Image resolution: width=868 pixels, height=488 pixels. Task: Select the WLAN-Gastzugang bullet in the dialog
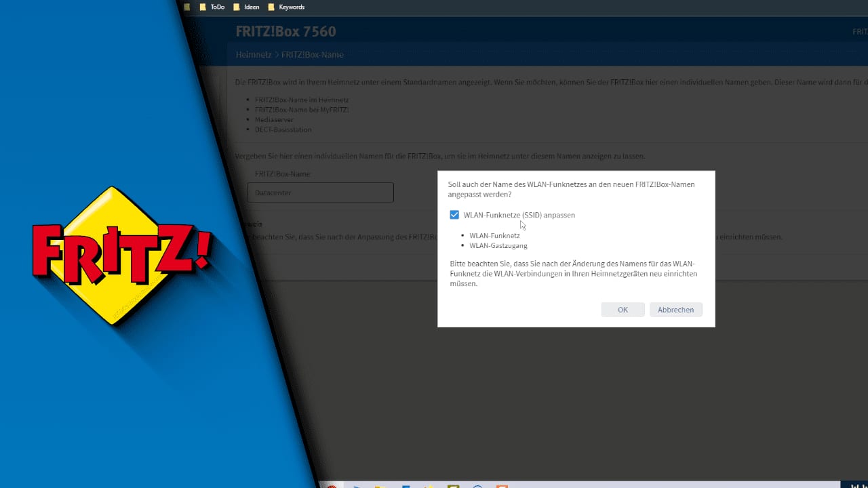tap(498, 245)
